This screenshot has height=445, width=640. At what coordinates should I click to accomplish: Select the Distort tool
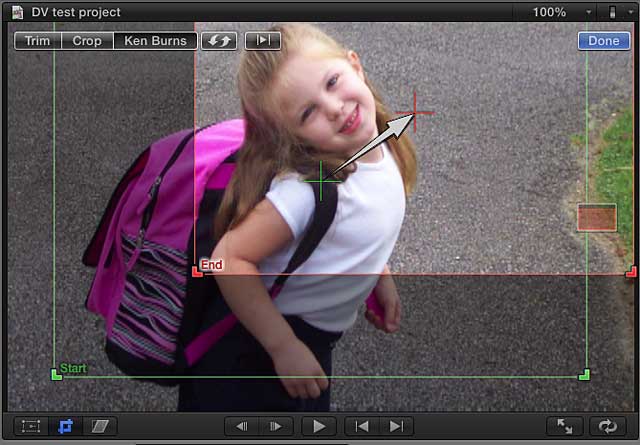(100, 427)
